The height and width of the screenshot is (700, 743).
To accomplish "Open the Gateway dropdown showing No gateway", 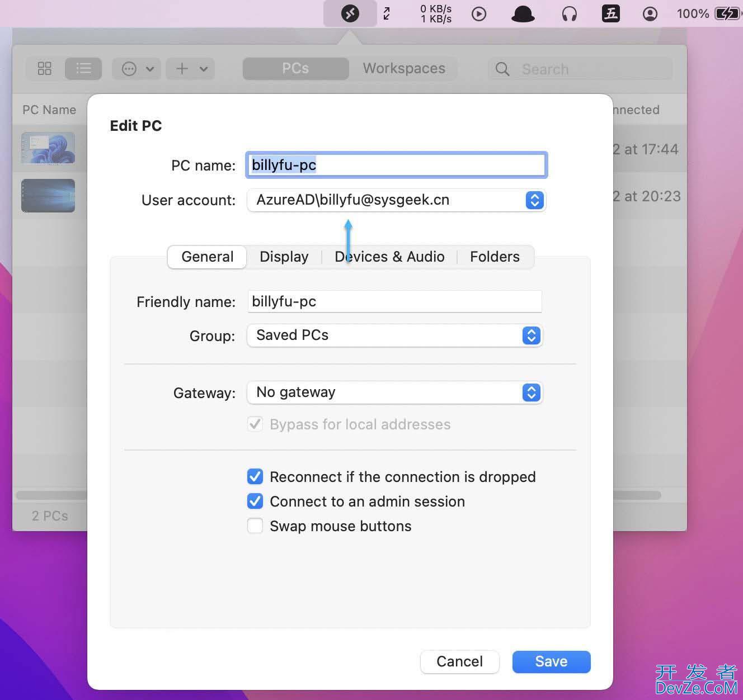I will click(x=395, y=392).
